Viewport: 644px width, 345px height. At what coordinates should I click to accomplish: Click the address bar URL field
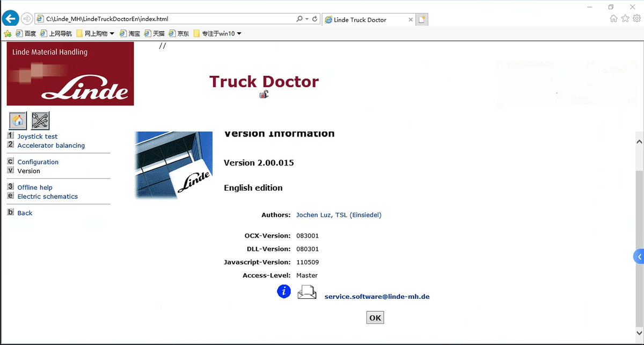tap(166, 19)
